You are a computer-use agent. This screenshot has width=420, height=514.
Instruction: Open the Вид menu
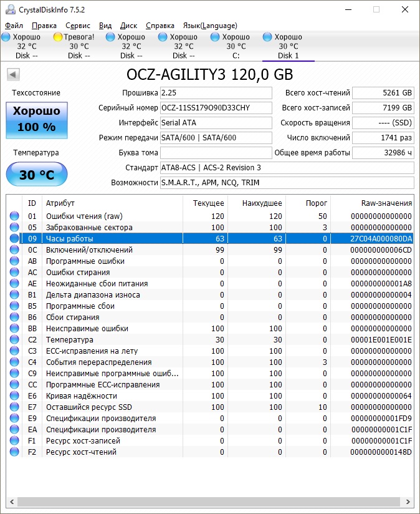pos(105,26)
